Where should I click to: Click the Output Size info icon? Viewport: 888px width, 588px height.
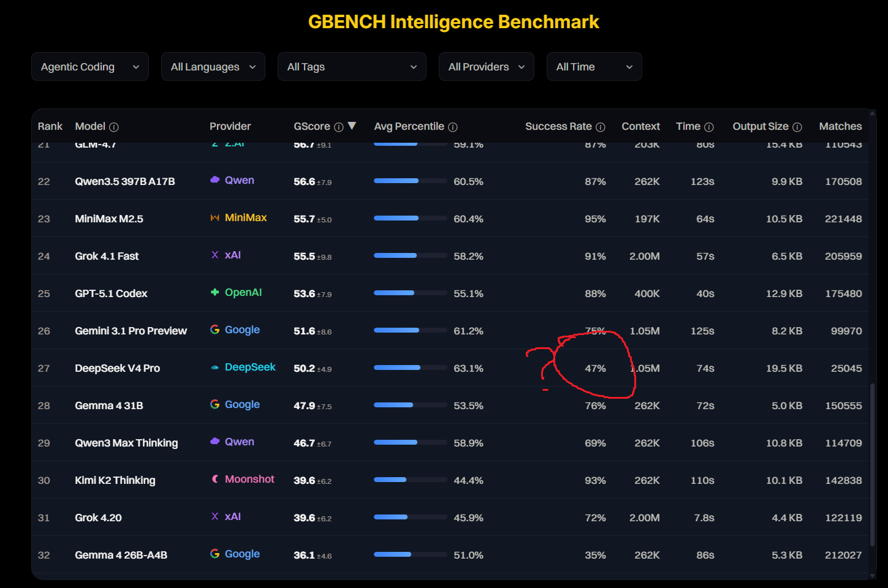(797, 127)
